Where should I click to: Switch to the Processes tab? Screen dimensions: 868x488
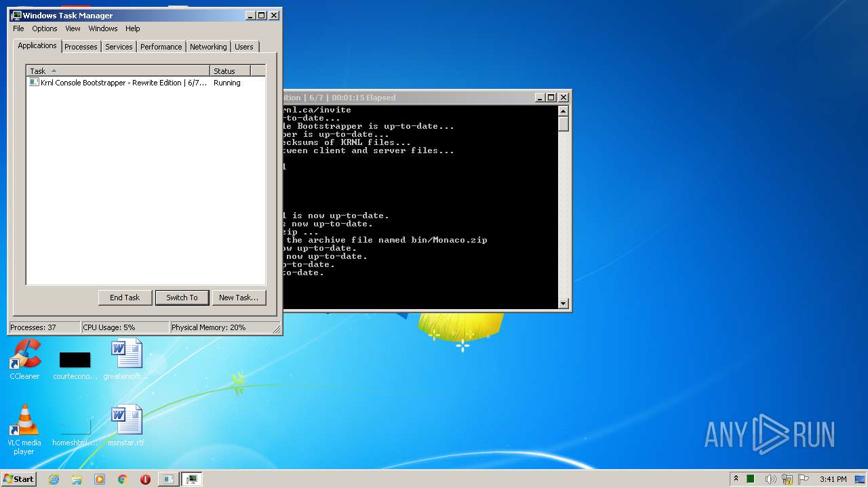click(x=81, y=47)
